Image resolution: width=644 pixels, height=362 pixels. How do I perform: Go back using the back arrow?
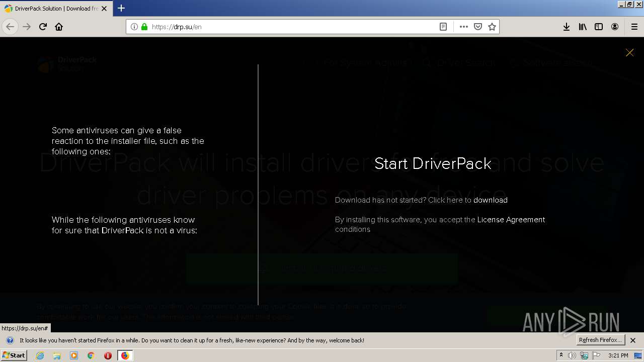(x=10, y=27)
